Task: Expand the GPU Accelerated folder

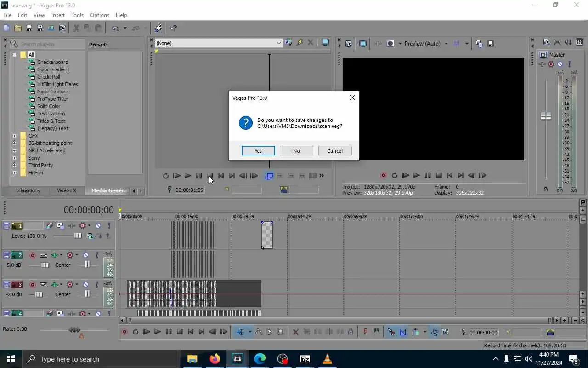Action: coord(14,150)
